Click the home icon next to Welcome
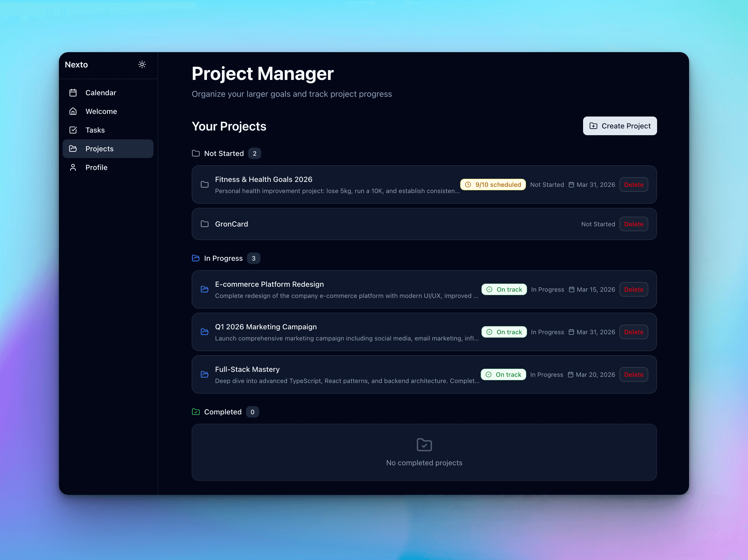The height and width of the screenshot is (560, 748). coord(73,111)
